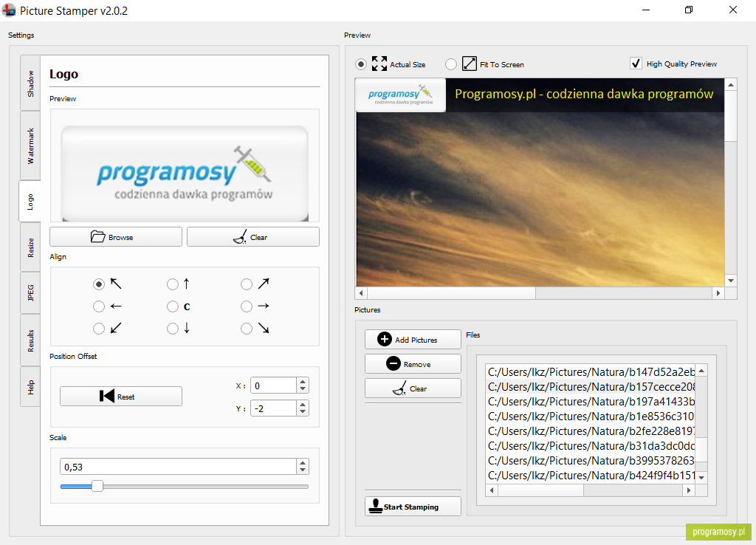Remove the selected picture
This screenshot has width=756, height=545.
413,363
